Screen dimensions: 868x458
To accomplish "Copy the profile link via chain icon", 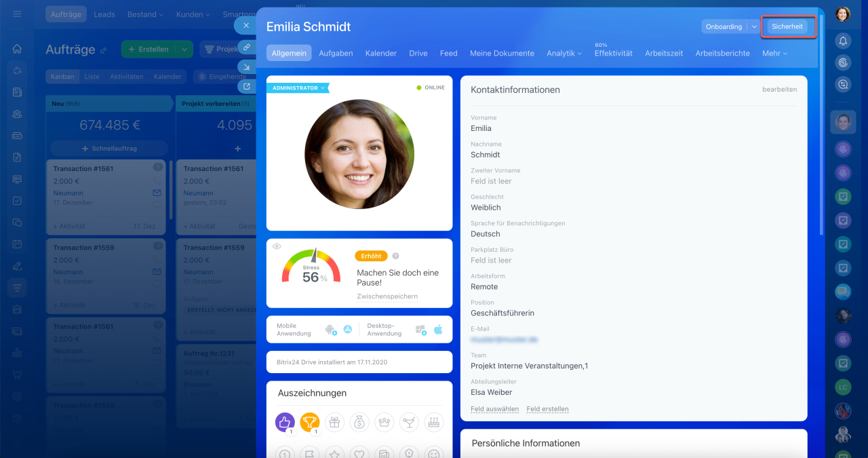I will tap(247, 48).
